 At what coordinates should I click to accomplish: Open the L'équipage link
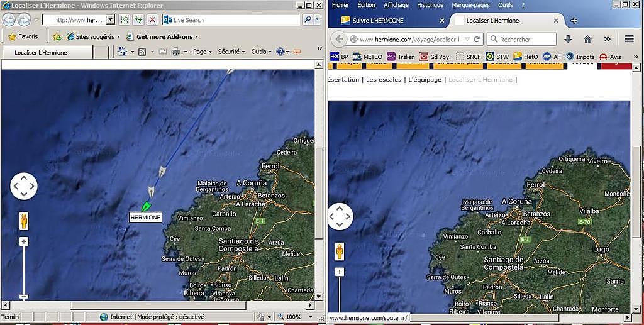point(425,80)
